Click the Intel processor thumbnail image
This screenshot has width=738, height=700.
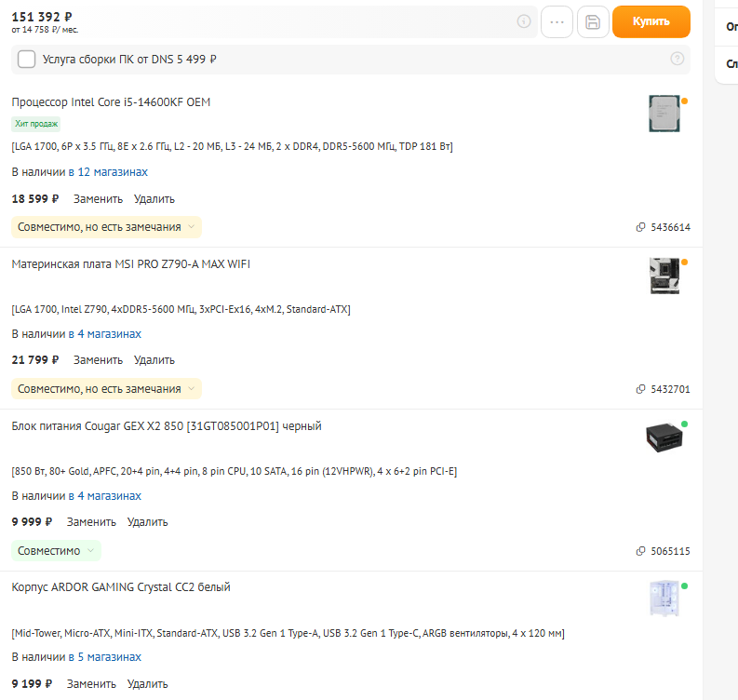pyautogui.click(x=664, y=114)
